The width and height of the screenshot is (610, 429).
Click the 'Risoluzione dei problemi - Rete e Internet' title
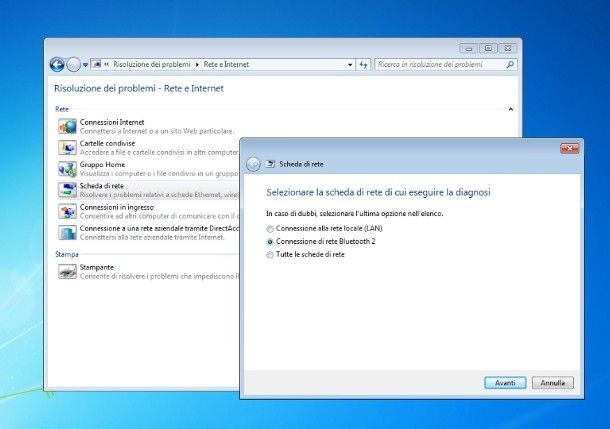[x=139, y=88]
